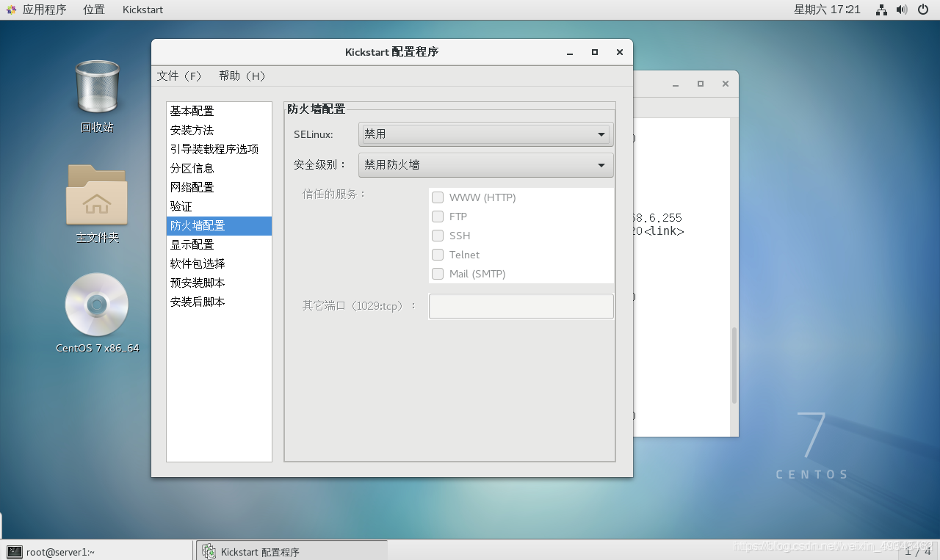Select 预安装脚本 in the sidebar list
This screenshot has height=560, width=940.
(x=219, y=283)
